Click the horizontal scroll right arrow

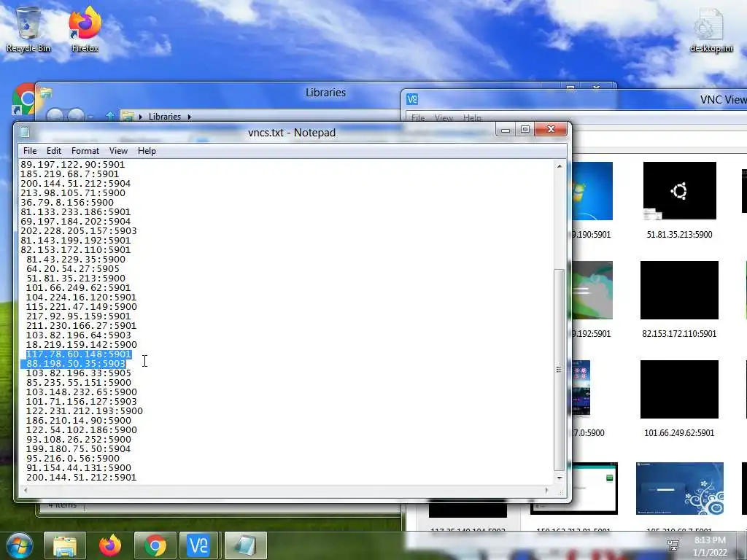546,490
